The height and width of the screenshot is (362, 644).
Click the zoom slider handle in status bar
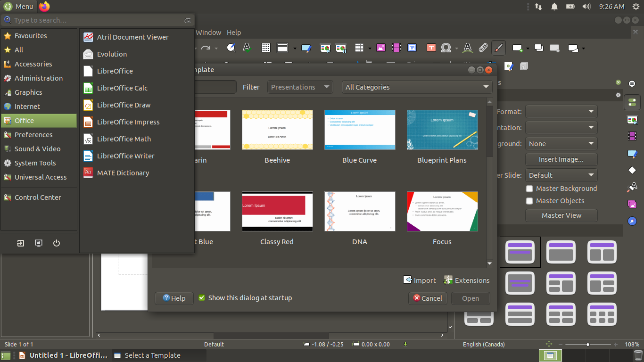point(587,345)
